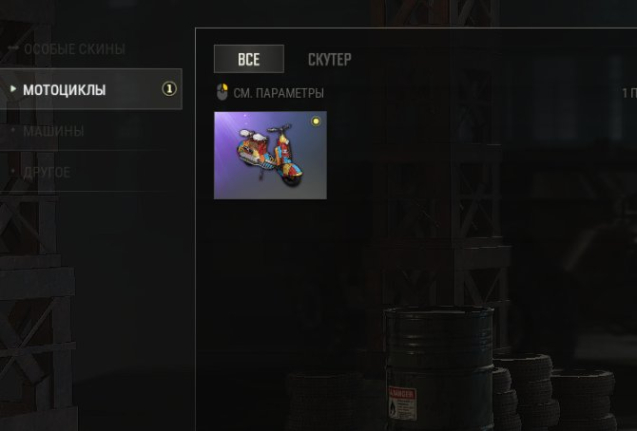Screen dimensions: 637x431
Task: Click the lid of the oil barrel
Action: point(439,314)
